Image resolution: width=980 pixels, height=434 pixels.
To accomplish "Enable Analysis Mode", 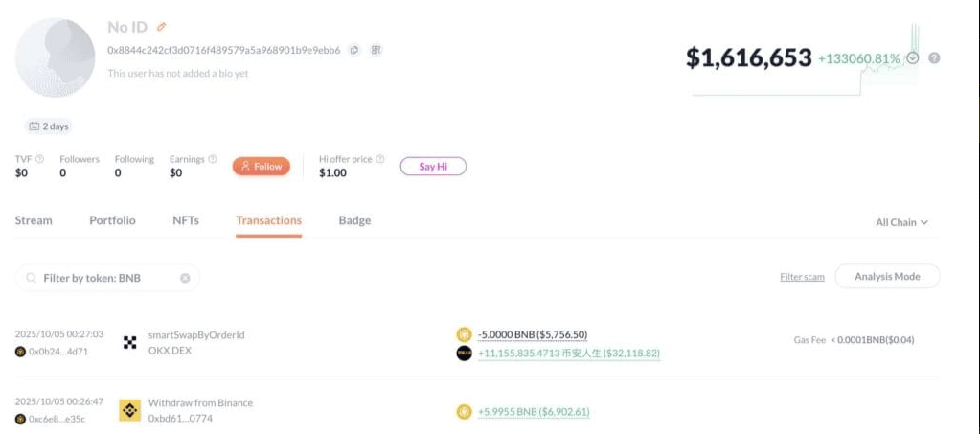I will [887, 276].
